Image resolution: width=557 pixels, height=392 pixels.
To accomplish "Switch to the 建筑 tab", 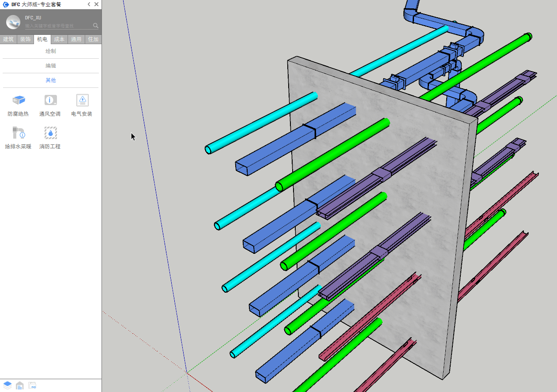I will [8, 39].
